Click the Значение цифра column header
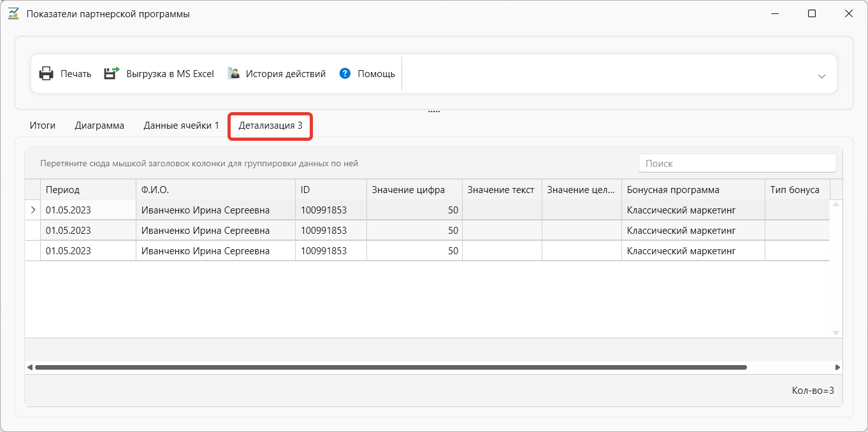 point(414,190)
